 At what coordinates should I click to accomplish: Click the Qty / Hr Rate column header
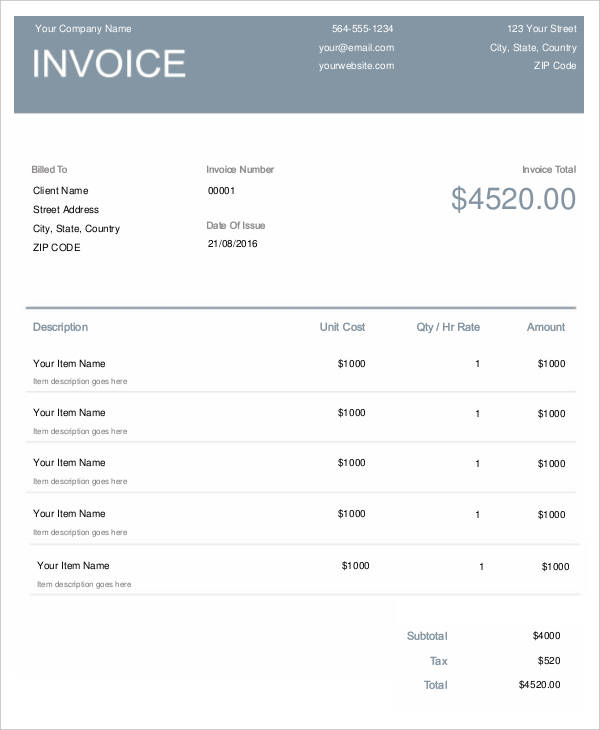pyautogui.click(x=448, y=327)
